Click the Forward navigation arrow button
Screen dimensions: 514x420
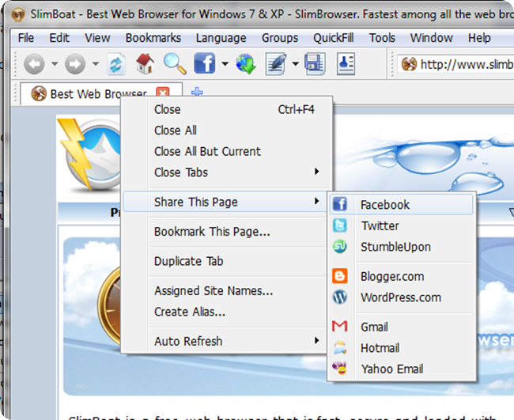[x=75, y=63]
